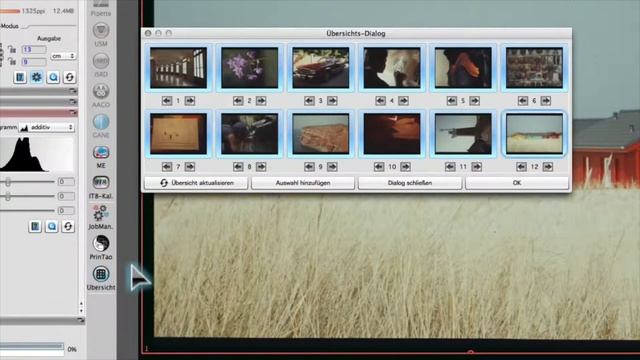
Task: Click the height input field showing 9
Action: (x=34, y=62)
